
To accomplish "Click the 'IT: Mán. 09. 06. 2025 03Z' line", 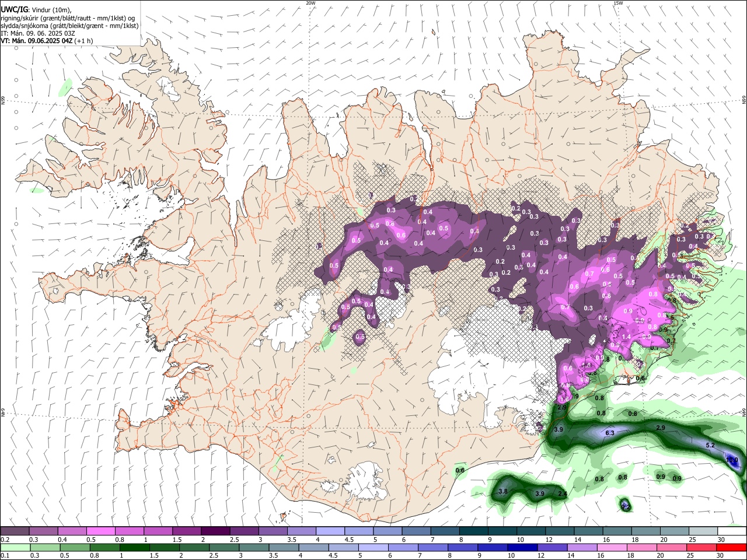I will [38, 33].
